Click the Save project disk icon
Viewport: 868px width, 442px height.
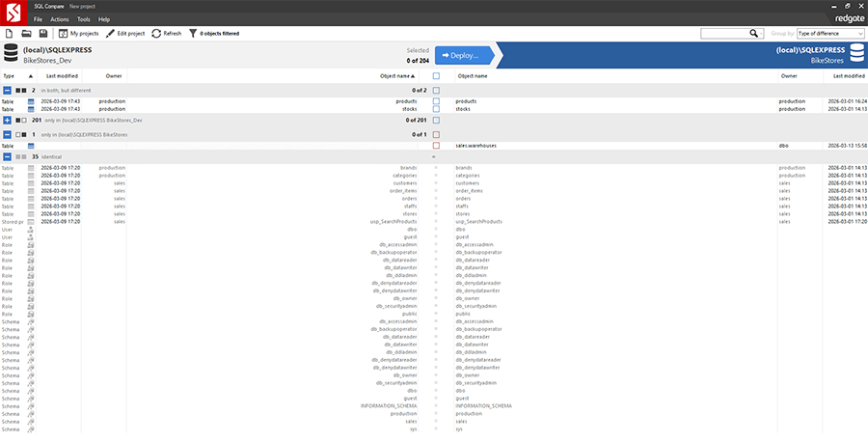coord(41,33)
